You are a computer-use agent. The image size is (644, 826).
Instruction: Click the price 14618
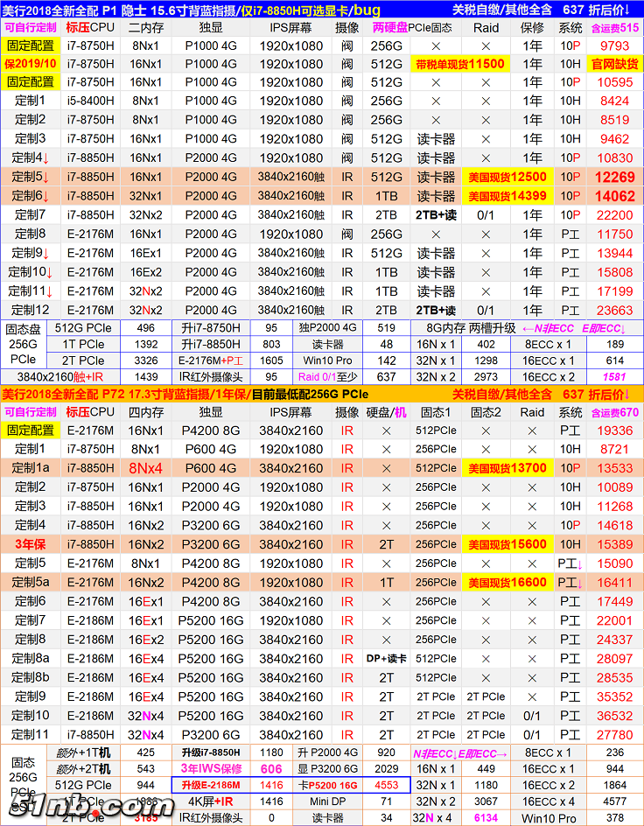pos(614,525)
